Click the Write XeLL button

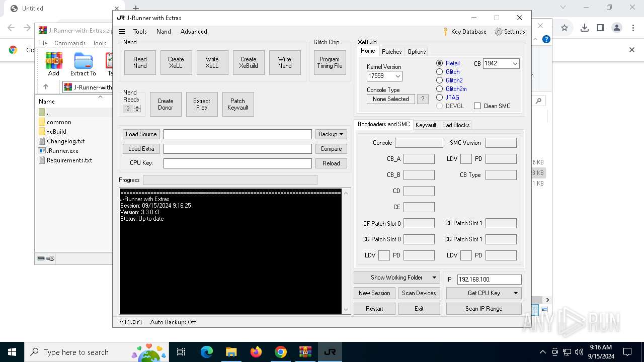pyautogui.click(x=212, y=63)
